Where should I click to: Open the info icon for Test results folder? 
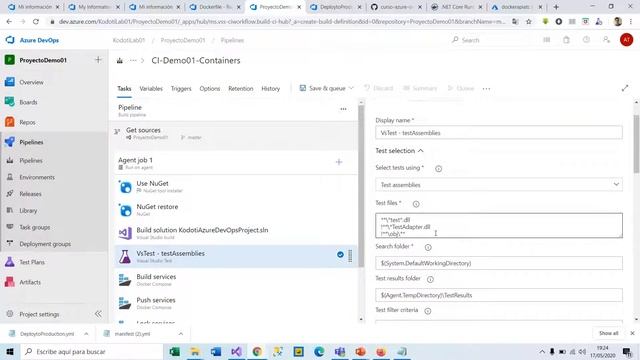[x=430, y=279]
